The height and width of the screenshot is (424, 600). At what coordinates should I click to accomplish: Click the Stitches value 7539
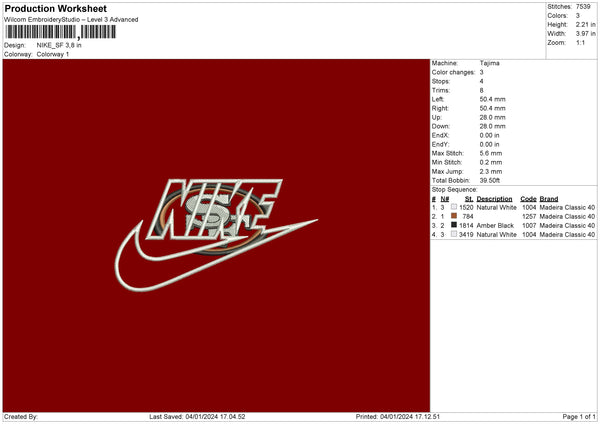[583, 7]
